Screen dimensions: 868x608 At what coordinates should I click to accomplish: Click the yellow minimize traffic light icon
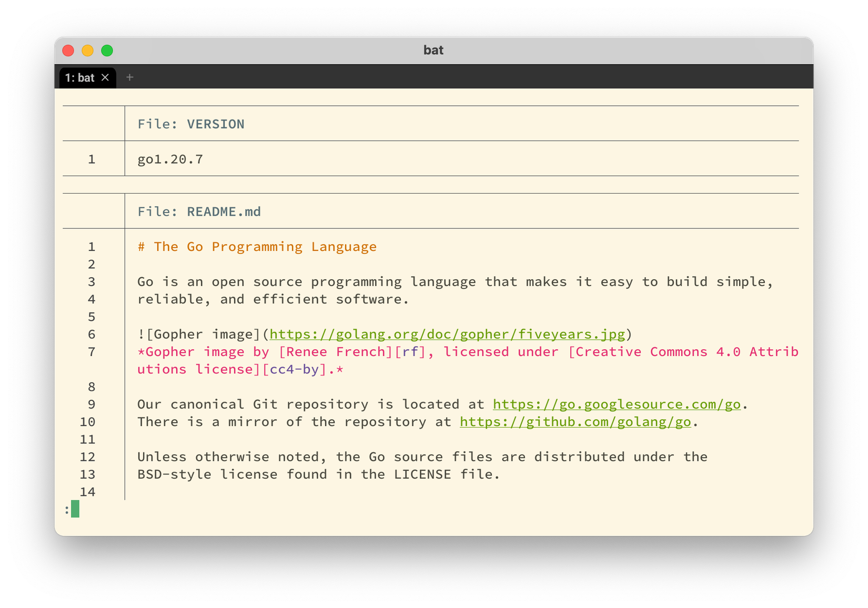(87, 50)
